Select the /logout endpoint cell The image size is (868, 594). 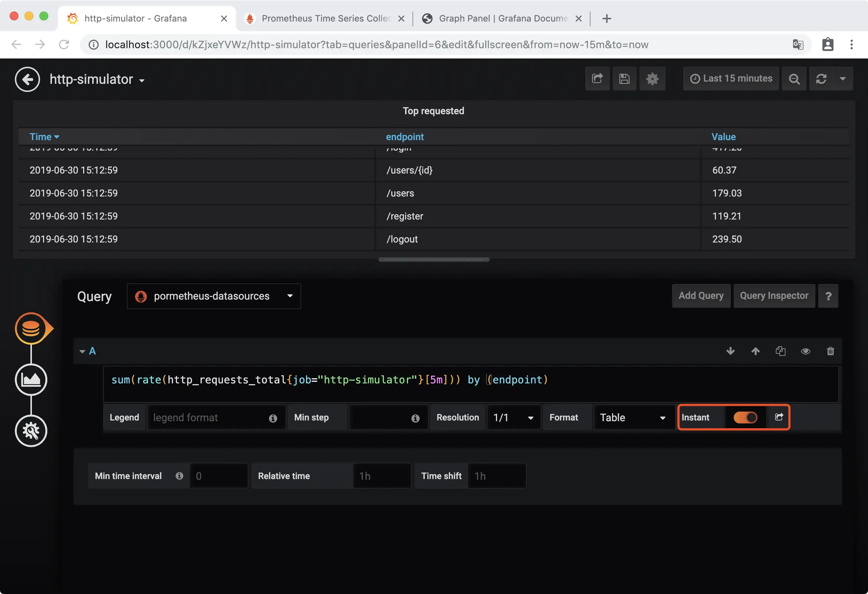(538, 239)
